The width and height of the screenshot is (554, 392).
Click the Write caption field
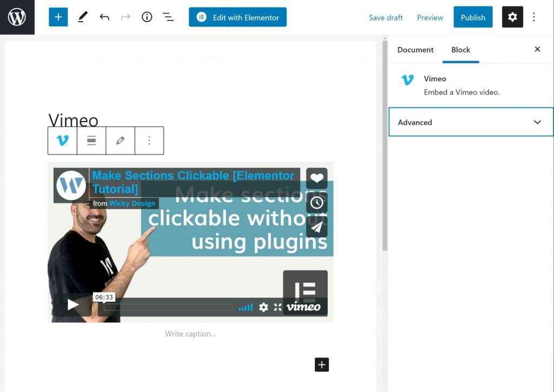(x=190, y=334)
